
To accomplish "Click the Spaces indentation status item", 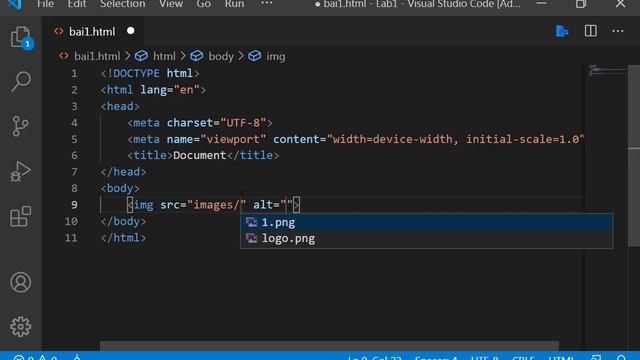I will [436, 357].
